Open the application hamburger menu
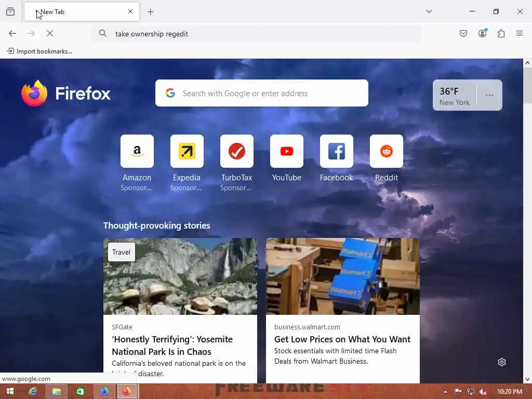This screenshot has width=532, height=399. click(520, 33)
